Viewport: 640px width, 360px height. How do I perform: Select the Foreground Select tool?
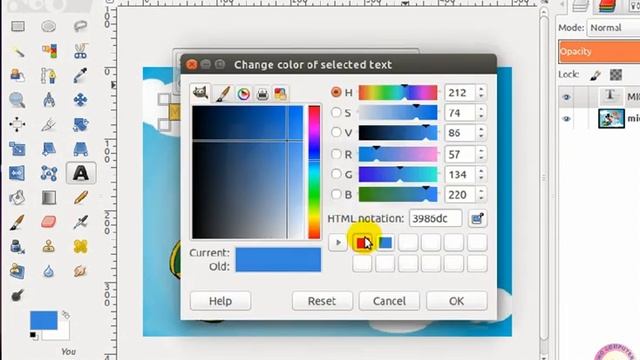coord(18,76)
